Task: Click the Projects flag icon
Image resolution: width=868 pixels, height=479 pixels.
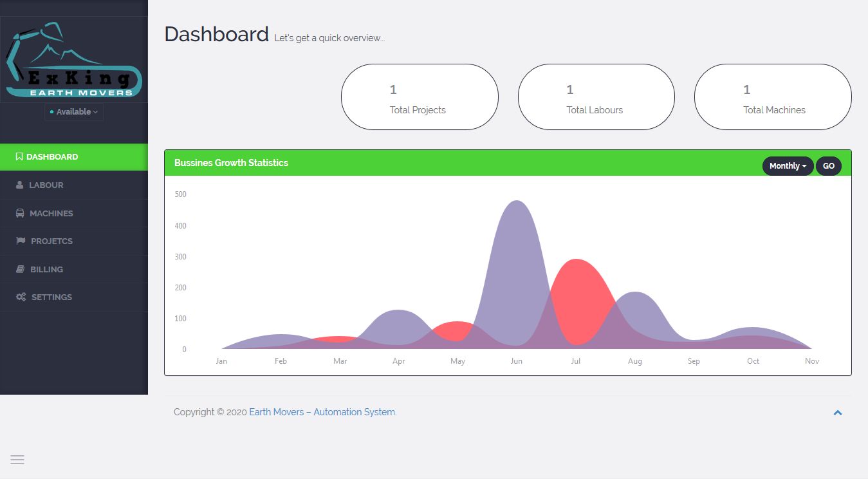Action: pyautogui.click(x=21, y=241)
